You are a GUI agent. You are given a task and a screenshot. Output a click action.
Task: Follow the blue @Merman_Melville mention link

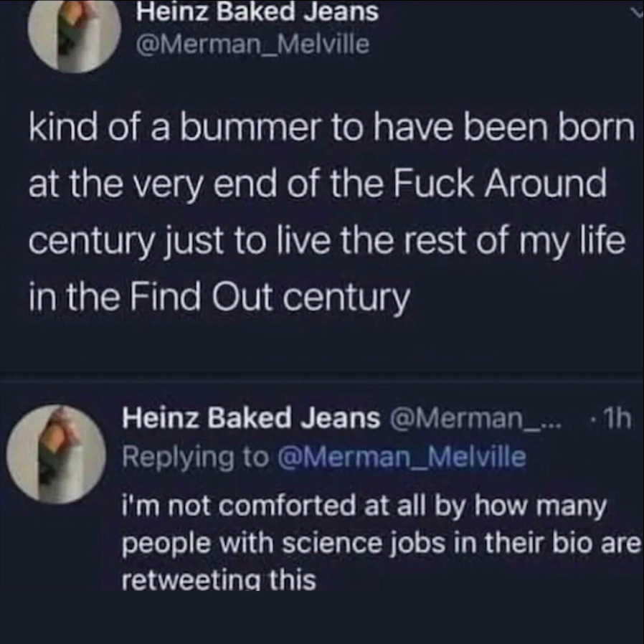pos(401,457)
